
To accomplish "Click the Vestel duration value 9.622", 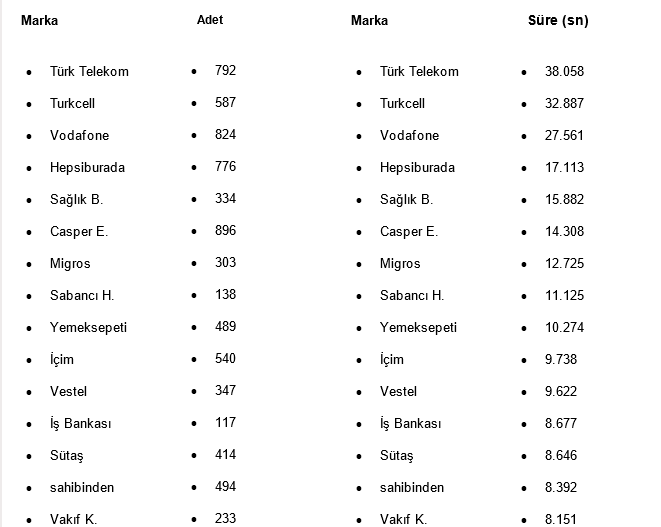I will pos(561,392).
